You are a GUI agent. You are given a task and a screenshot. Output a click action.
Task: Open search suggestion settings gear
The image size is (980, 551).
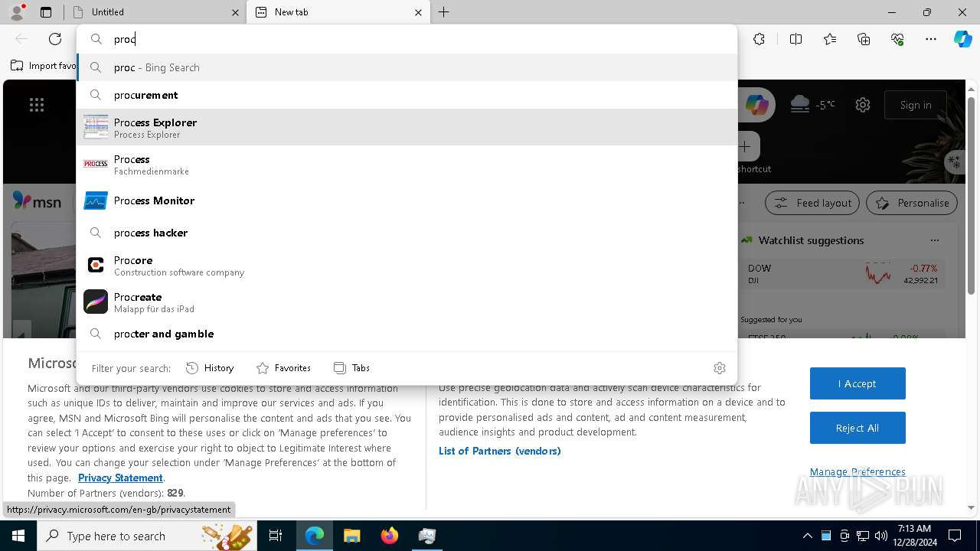click(x=720, y=368)
